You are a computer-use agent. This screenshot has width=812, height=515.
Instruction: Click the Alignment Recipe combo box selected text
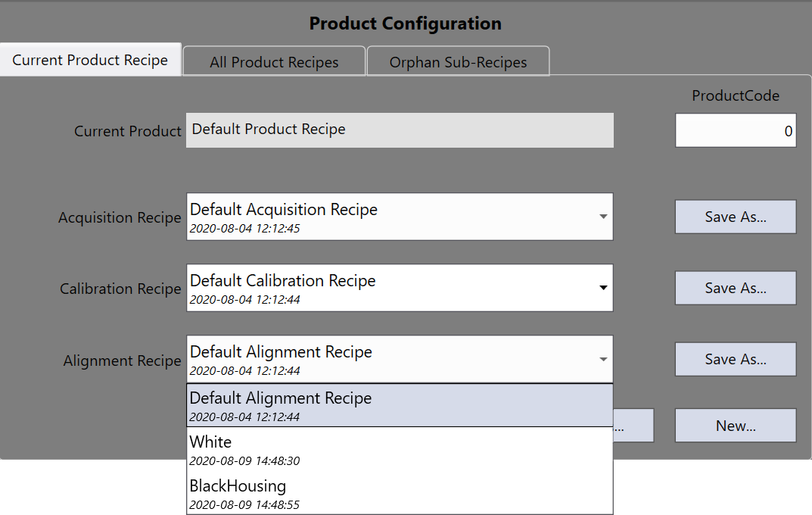[x=281, y=352]
